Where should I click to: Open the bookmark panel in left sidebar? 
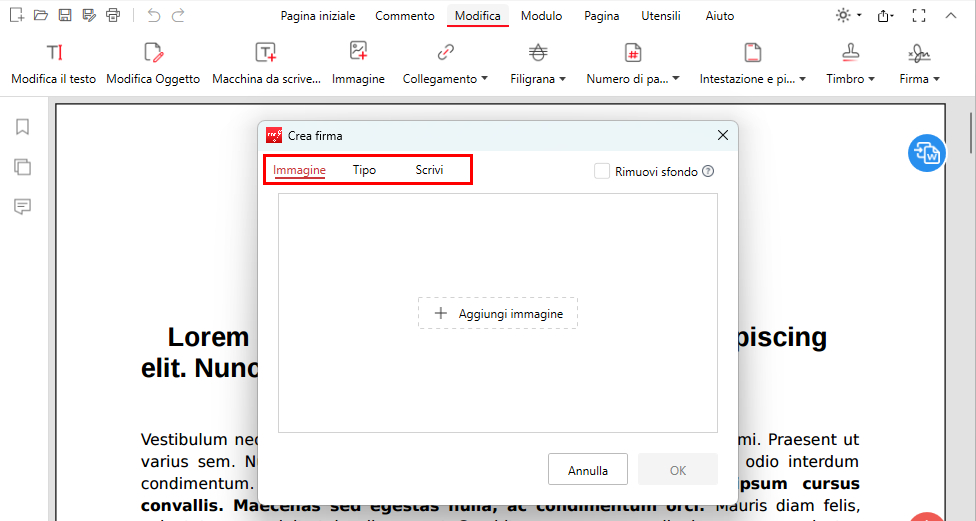[22, 127]
